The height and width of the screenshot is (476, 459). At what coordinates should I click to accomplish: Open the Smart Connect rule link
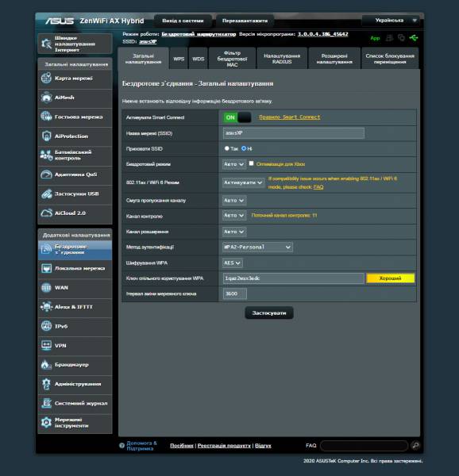click(290, 117)
